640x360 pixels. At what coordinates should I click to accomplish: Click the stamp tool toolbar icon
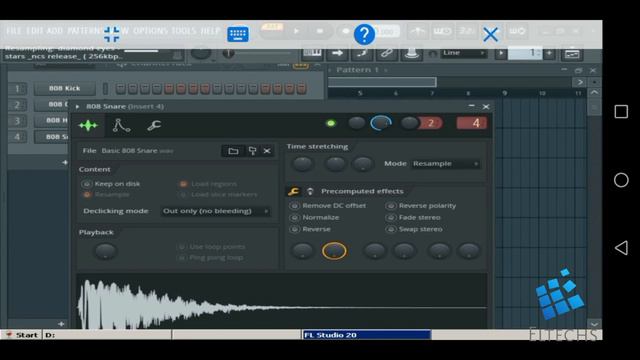[411, 53]
